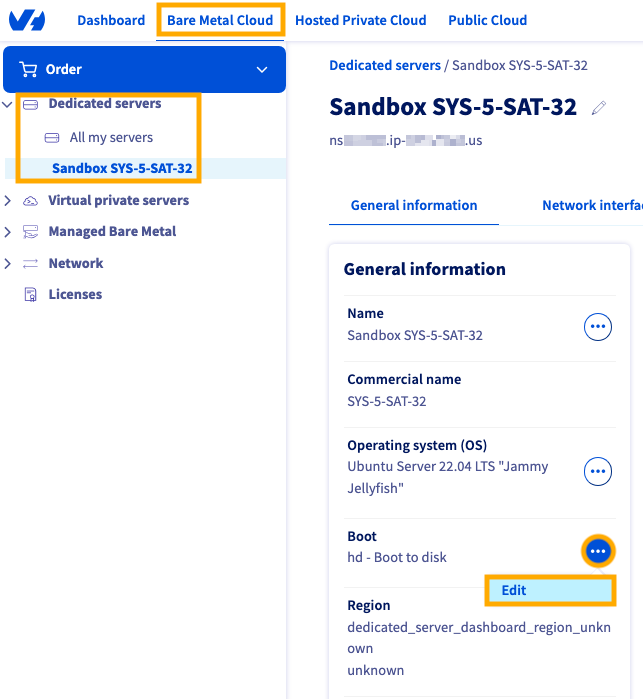Click the unknown region value
The width and height of the screenshot is (643, 699).
375,671
